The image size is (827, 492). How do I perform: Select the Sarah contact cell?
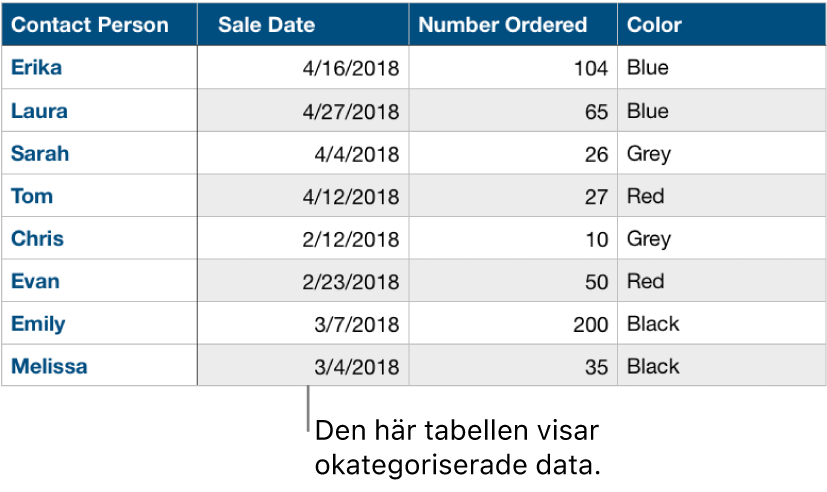(x=41, y=154)
